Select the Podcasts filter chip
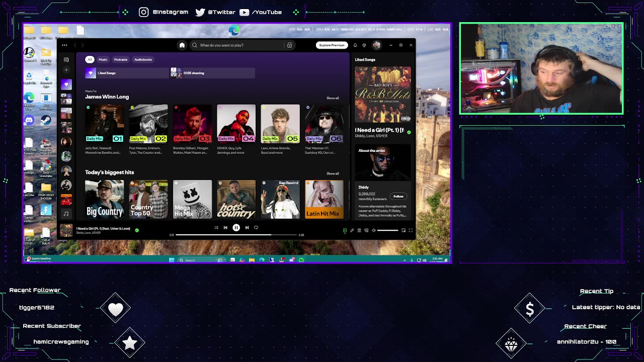The image size is (644, 362). 121,59
